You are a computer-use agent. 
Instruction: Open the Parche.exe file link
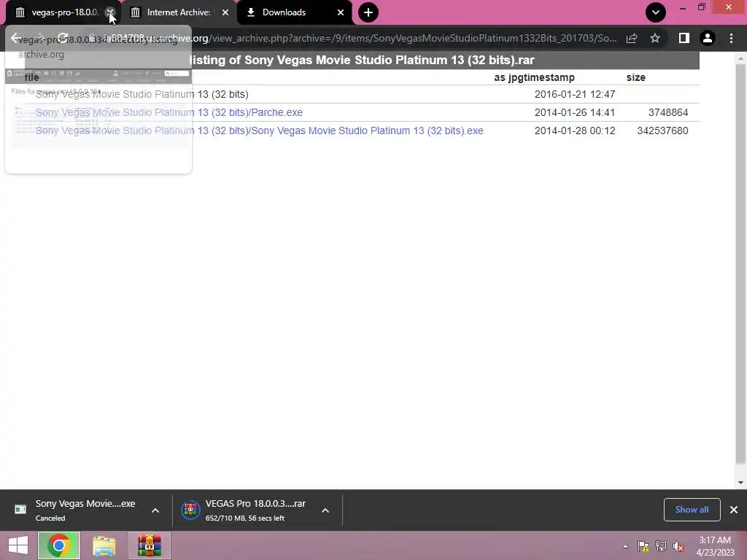click(169, 112)
